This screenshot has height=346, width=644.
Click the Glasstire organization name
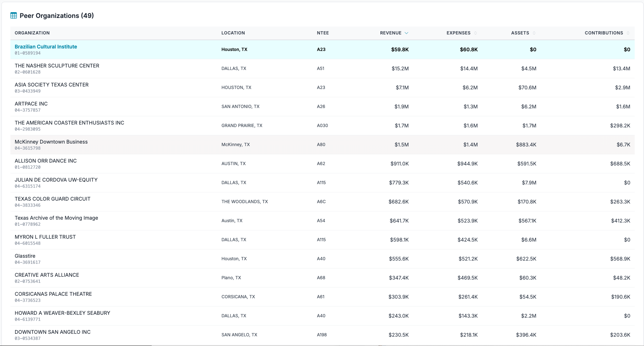(x=25, y=256)
